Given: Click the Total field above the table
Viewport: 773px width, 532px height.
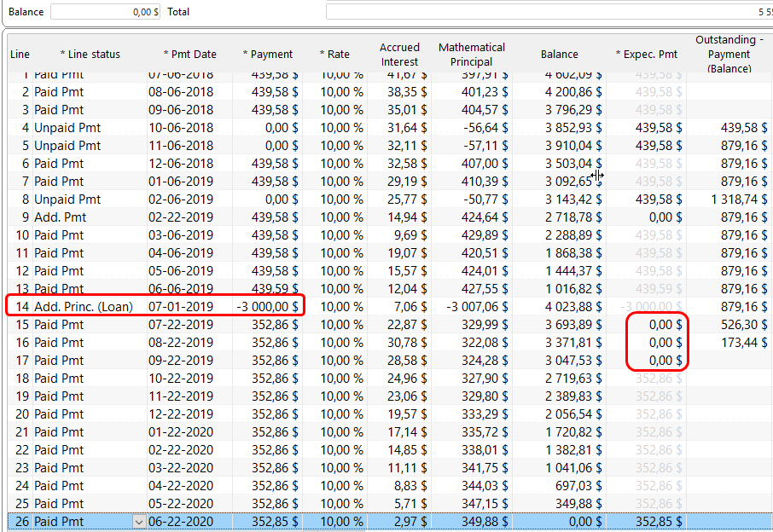Looking at the screenshot, I should pyautogui.click(x=549, y=12).
